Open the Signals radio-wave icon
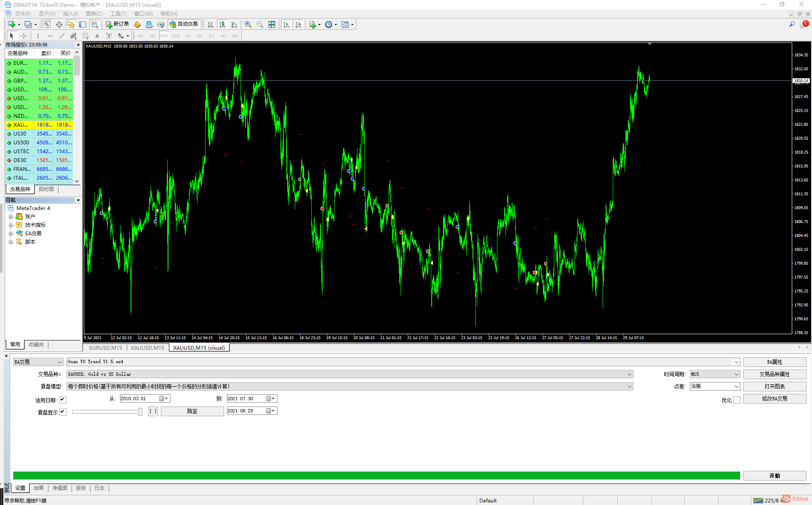 pyautogui.click(x=161, y=24)
